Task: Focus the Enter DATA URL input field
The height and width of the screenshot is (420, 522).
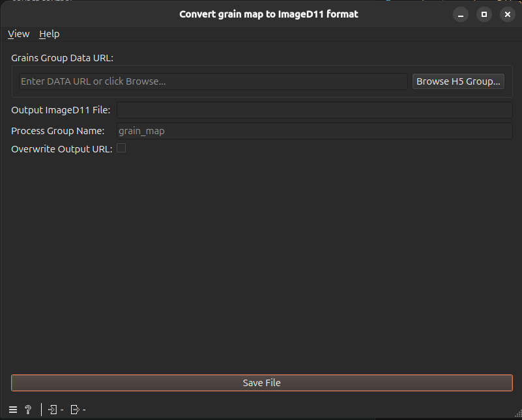Action: 213,81
